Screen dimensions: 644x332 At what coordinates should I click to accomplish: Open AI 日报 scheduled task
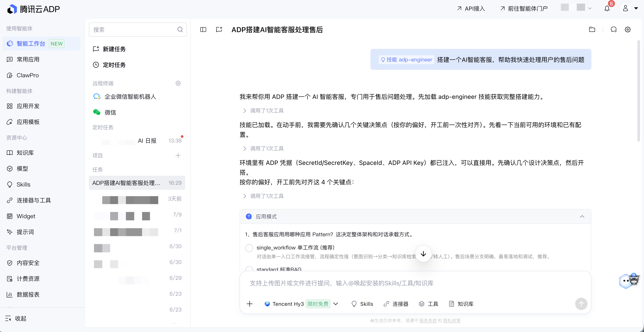coord(137,141)
